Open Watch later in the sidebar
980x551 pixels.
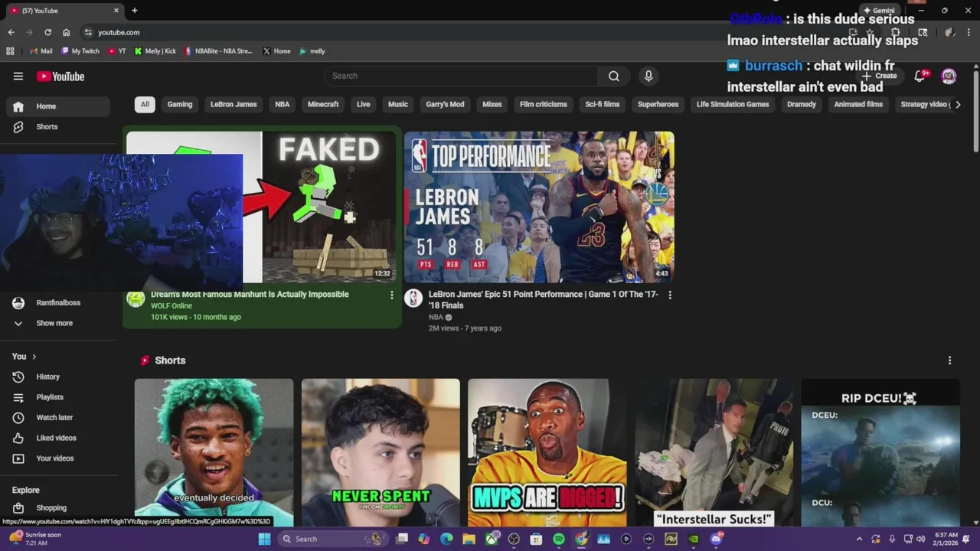(58, 418)
